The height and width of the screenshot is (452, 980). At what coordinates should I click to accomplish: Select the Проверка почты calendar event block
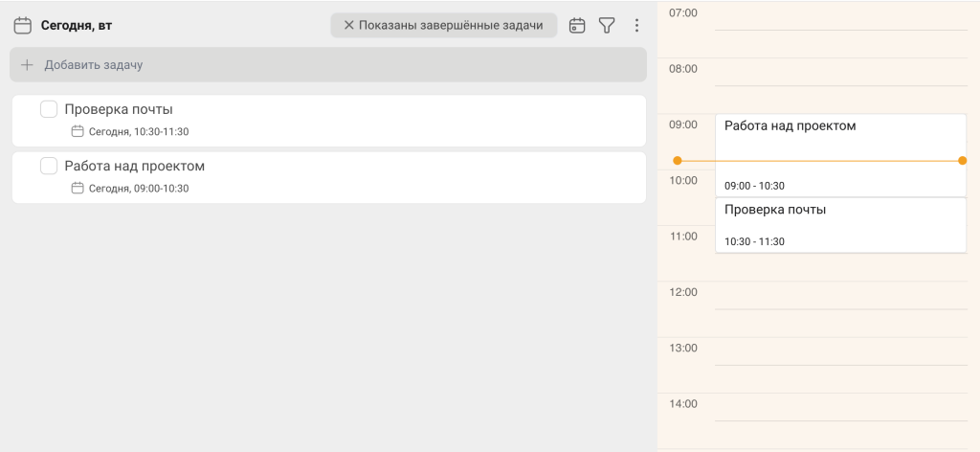pos(840,225)
